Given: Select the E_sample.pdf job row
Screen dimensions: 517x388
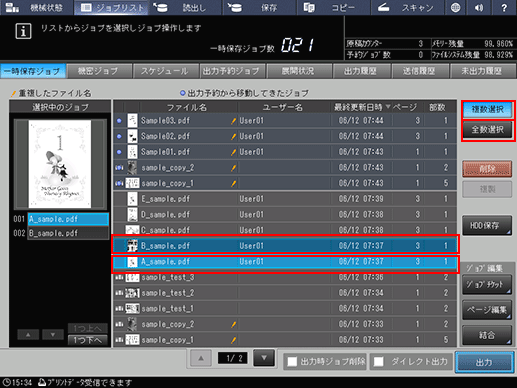Looking at the screenshot, I should [285, 199].
